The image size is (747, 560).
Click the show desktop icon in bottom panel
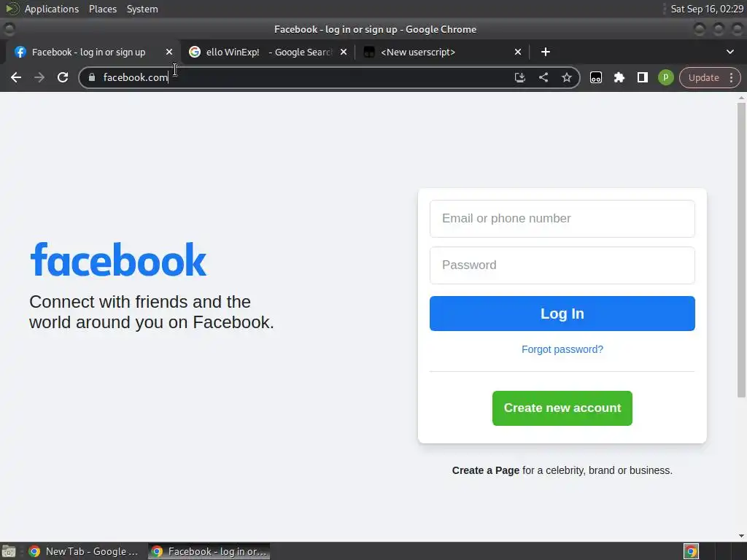tap(9, 551)
